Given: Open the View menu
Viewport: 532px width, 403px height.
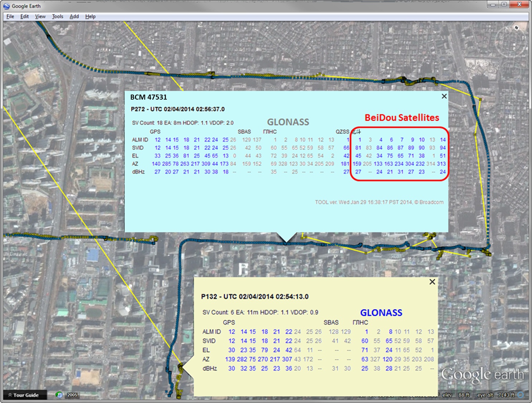Looking at the screenshot, I should pos(40,16).
